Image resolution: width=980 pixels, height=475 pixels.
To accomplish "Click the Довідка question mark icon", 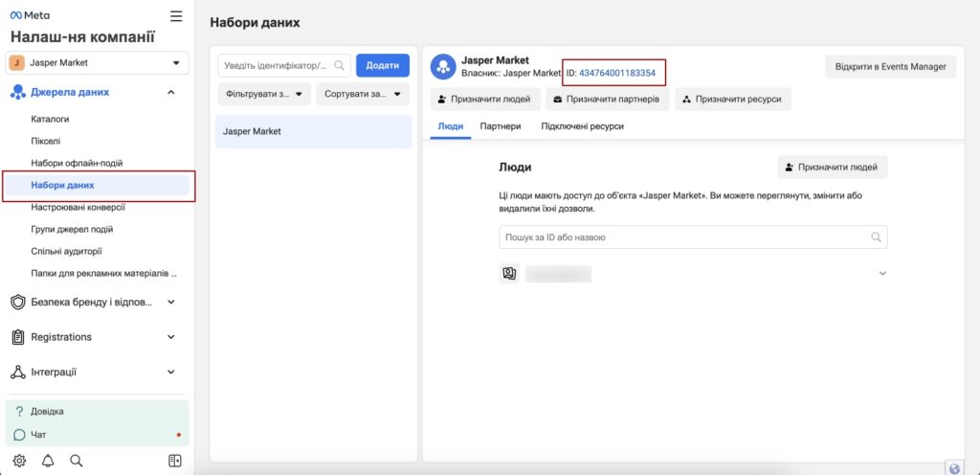I will pyautogui.click(x=19, y=412).
